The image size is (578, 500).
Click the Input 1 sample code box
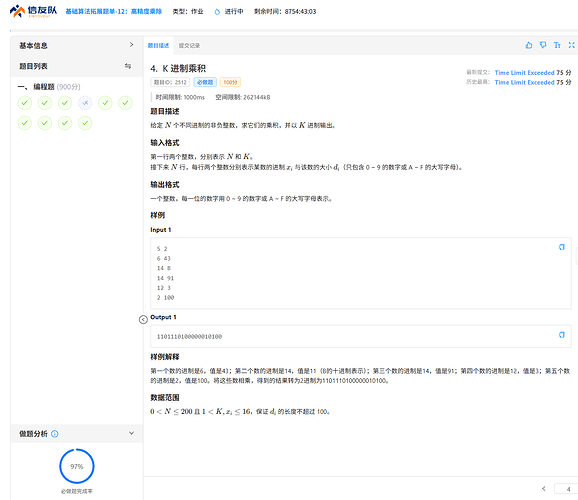pyautogui.click(x=361, y=273)
